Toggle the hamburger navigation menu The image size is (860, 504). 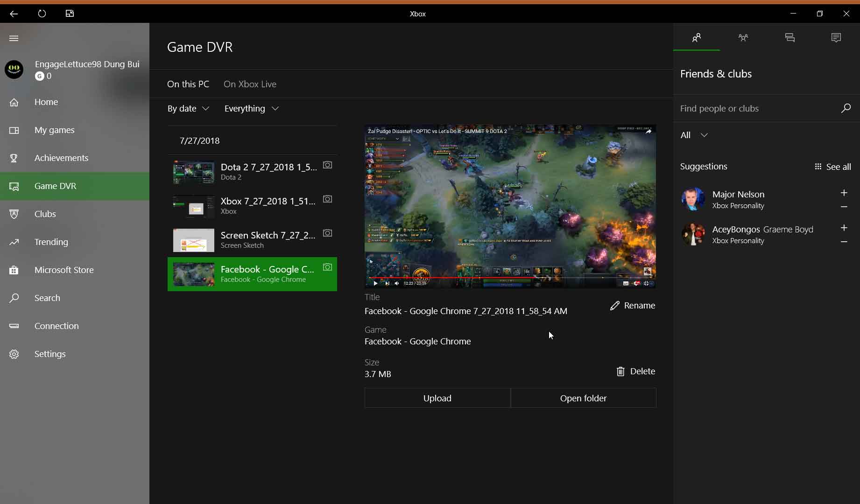(x=14, y=38)
